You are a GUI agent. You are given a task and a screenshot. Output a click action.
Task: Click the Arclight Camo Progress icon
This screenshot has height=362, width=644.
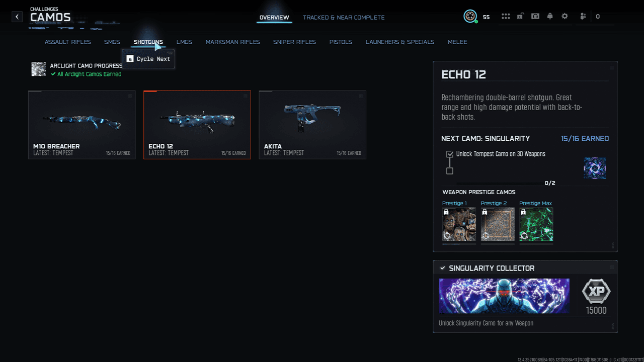coord(38,69)
